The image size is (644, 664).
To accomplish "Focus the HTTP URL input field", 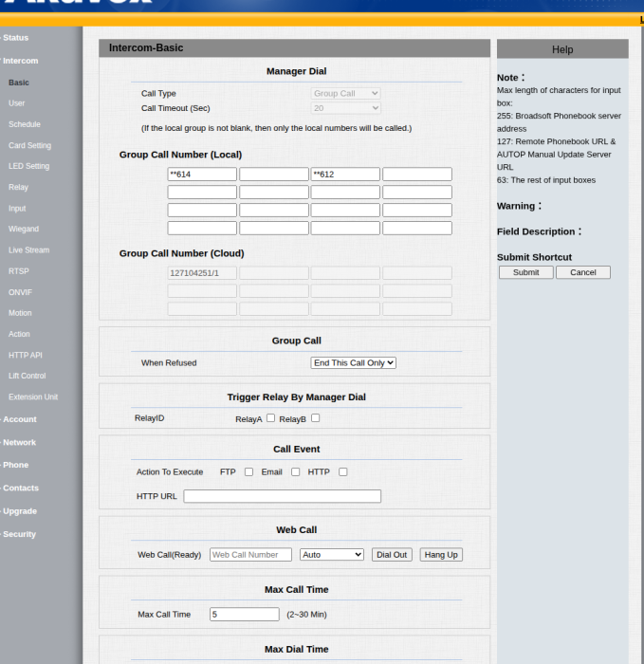I will pos(282,496).
